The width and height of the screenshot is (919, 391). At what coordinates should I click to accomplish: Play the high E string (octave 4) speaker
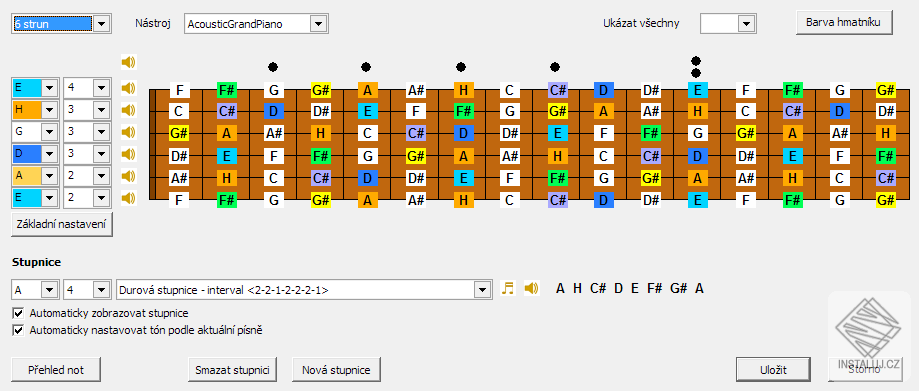pos(128,89)
